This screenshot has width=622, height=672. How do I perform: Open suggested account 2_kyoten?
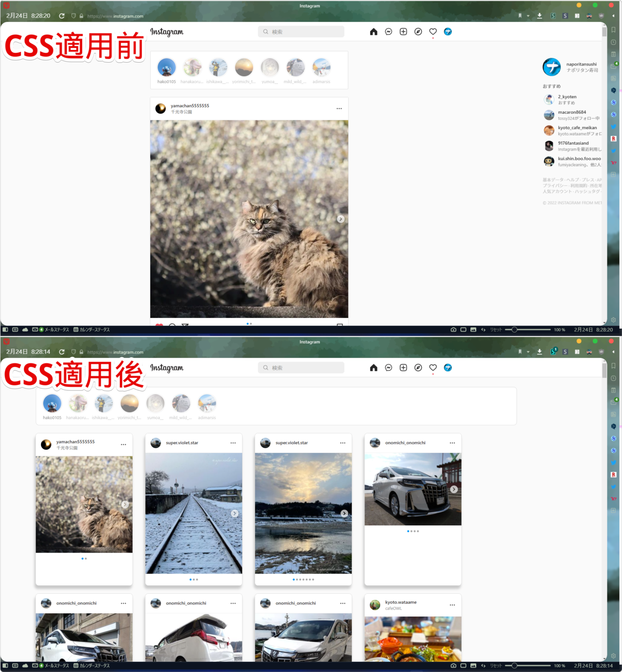[x=567, y=97]
